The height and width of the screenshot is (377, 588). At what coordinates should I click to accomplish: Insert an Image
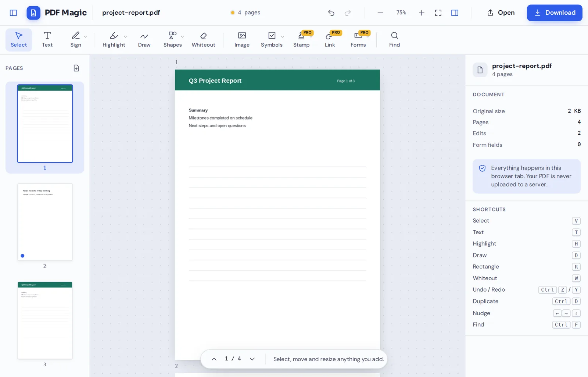click(x=242, y=40)
